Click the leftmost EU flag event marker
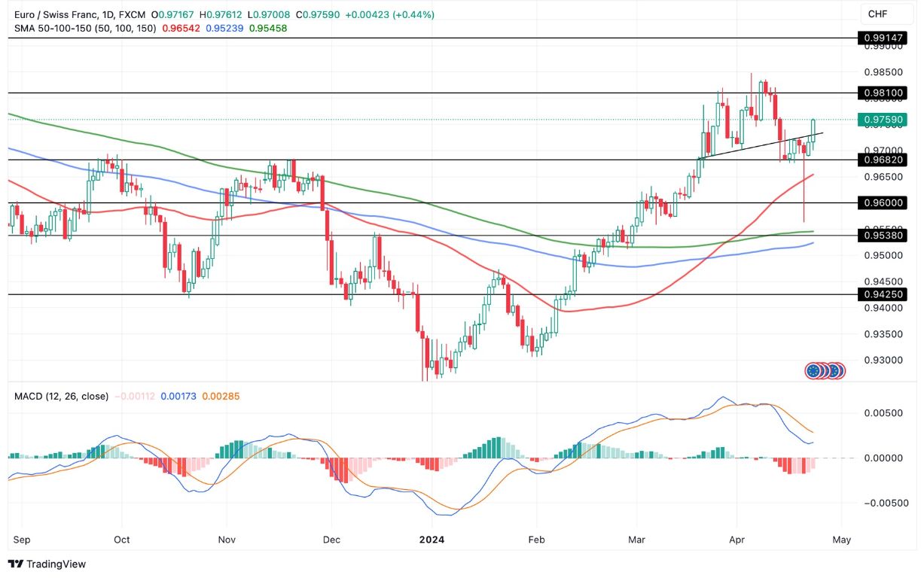Viewport: 924px width, 578px height. [x=813, y=370]
